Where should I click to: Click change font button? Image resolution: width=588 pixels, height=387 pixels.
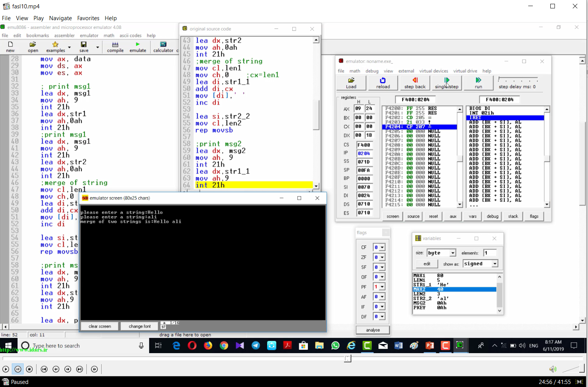[x=140, y=326]
